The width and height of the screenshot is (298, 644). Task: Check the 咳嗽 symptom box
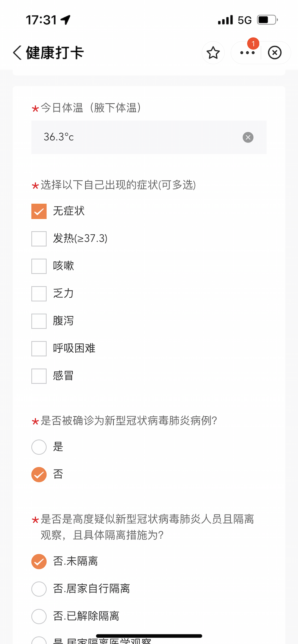[x=39, y=266]
